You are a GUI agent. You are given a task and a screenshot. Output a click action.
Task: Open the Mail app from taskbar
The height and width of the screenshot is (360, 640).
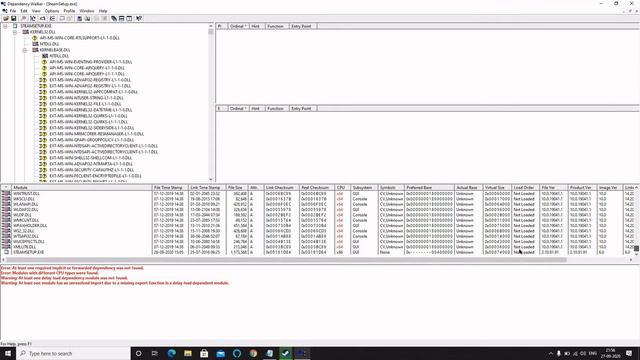(x=220, y=353)
